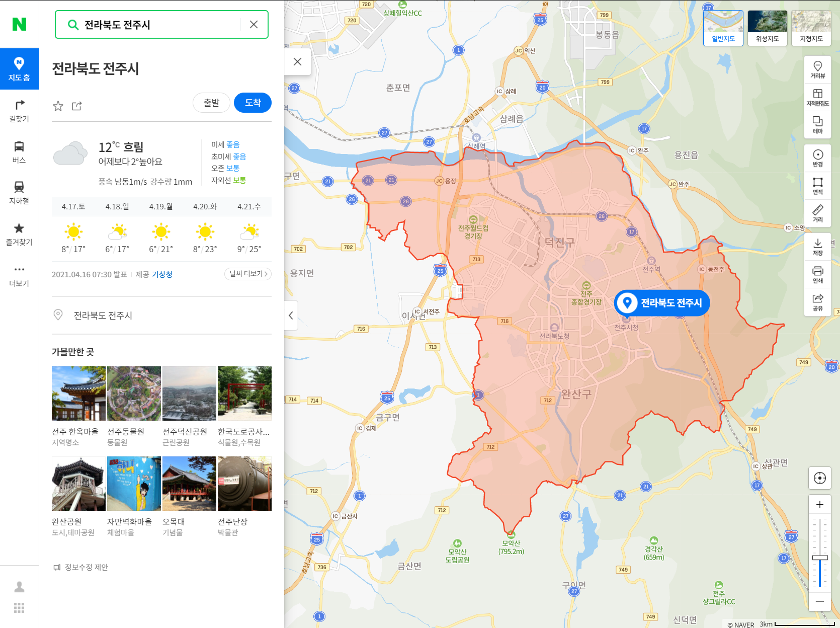This screenshot has height=628, width=840.
Task: Share the place via the export icon
Action: click(x=77, y=106)
